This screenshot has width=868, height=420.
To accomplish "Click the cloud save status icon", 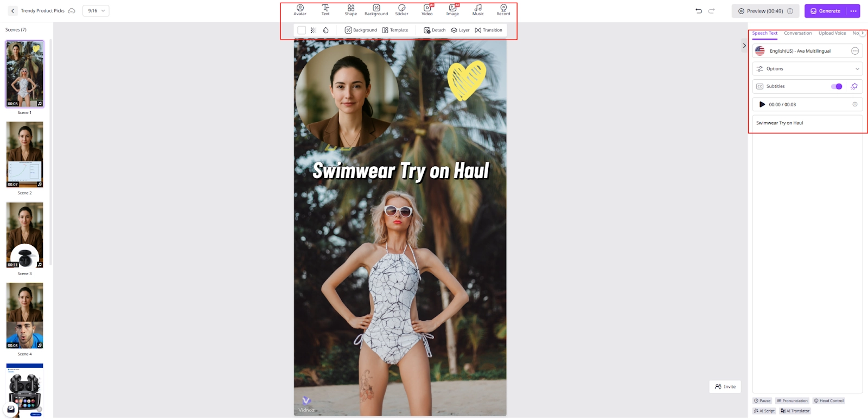I will click(x=72, y=11).
